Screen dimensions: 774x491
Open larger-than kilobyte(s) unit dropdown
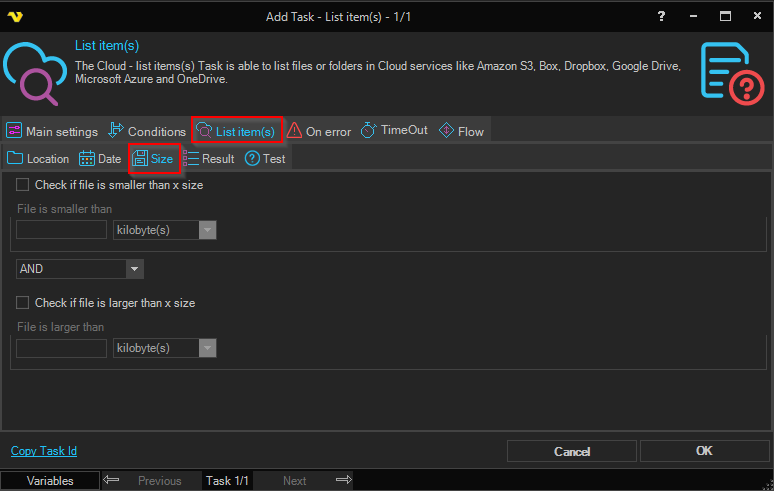point(207,348)
